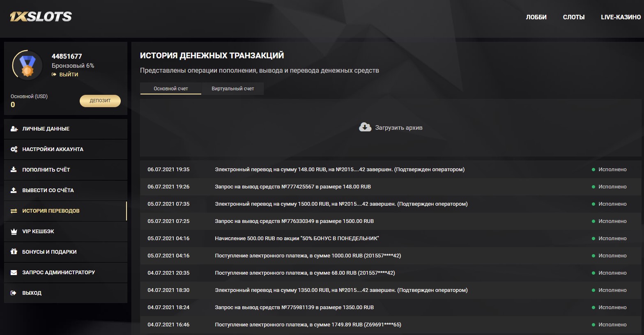
Task: Click the account ID 44851677
Action: 67,56
